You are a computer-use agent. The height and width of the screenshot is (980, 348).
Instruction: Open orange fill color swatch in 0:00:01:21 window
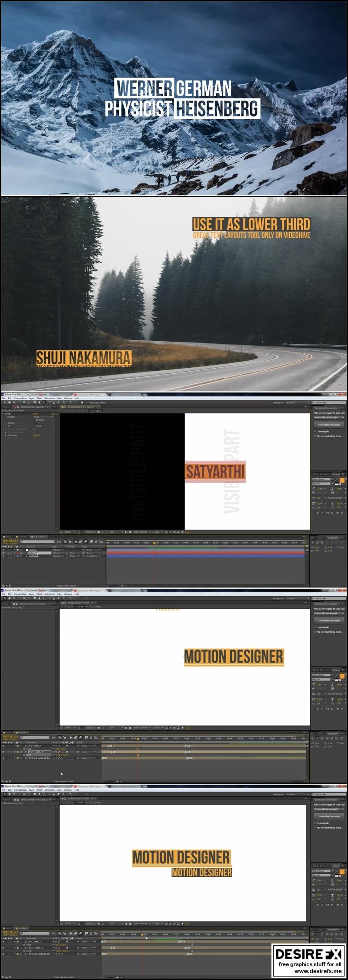pos(342,676)
